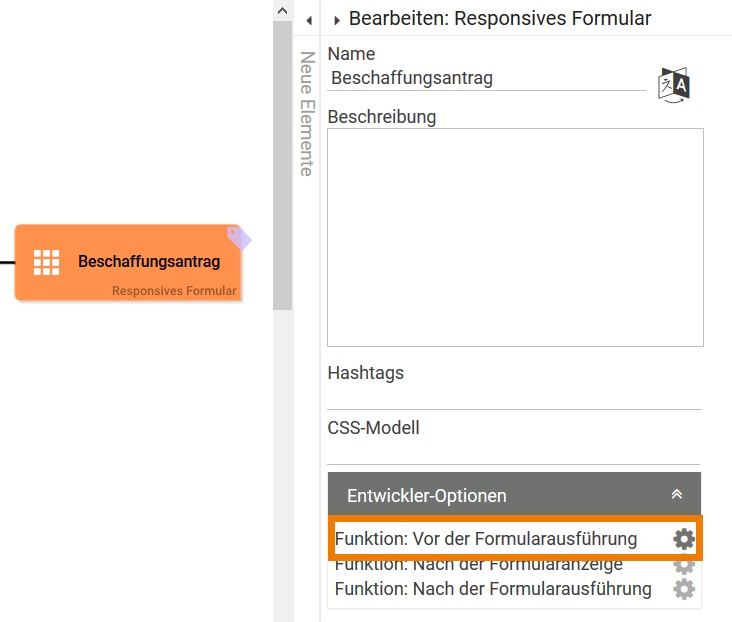Click the purple tag icon on the form node

click(x=239, y=237)
